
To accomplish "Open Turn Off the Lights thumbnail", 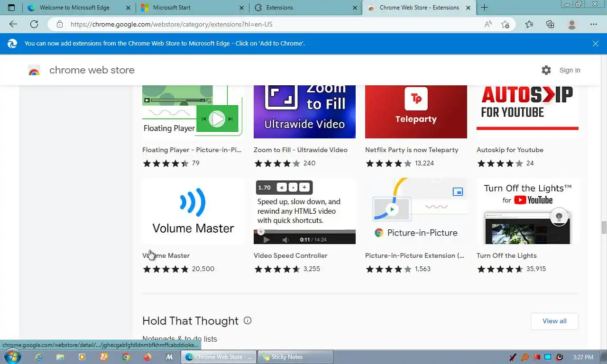I will coord(527,211).
